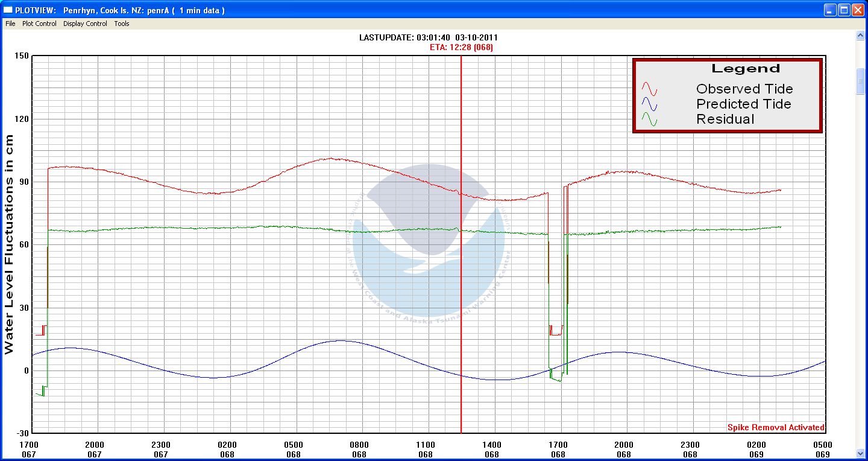This screenshot has width=868, height=461.
Task: Click the blue Predicted Tide legend symbol
Action: point(650,104)
